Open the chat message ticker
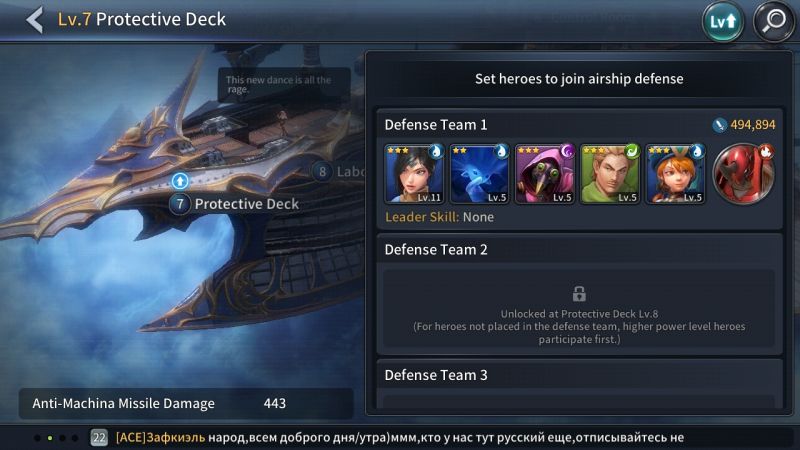The image size is (800, 450). (x=400, y=437)
